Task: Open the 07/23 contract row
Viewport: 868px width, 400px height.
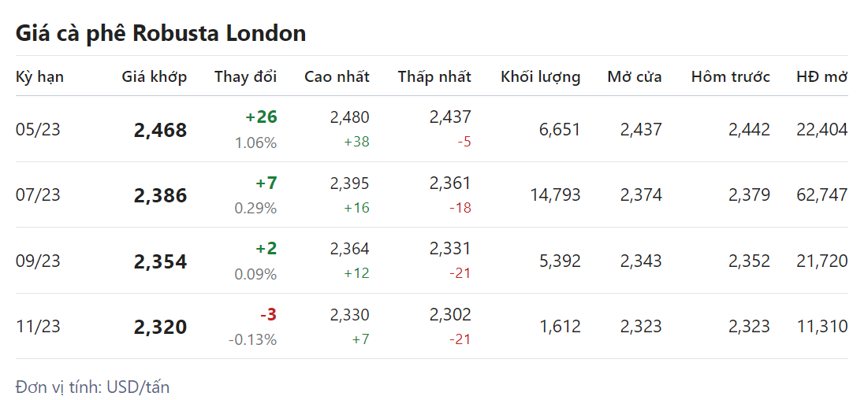Action: click(38, 195)
